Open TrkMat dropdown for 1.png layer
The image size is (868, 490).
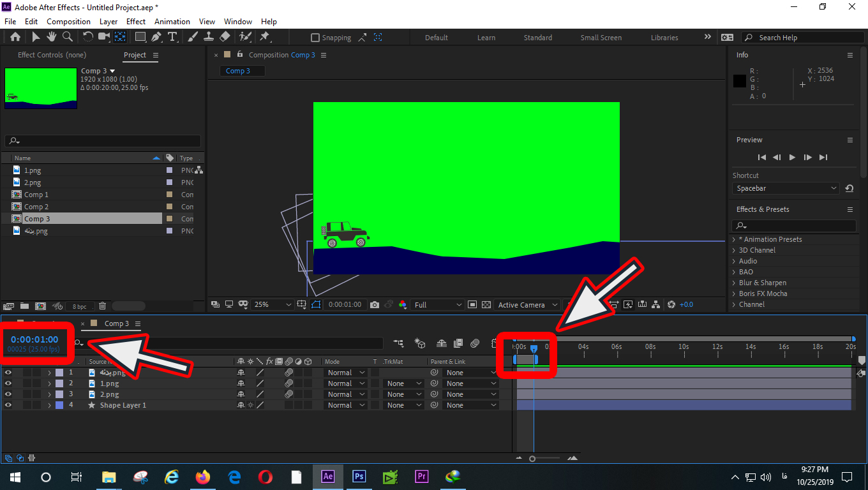(x=405, y=383)
